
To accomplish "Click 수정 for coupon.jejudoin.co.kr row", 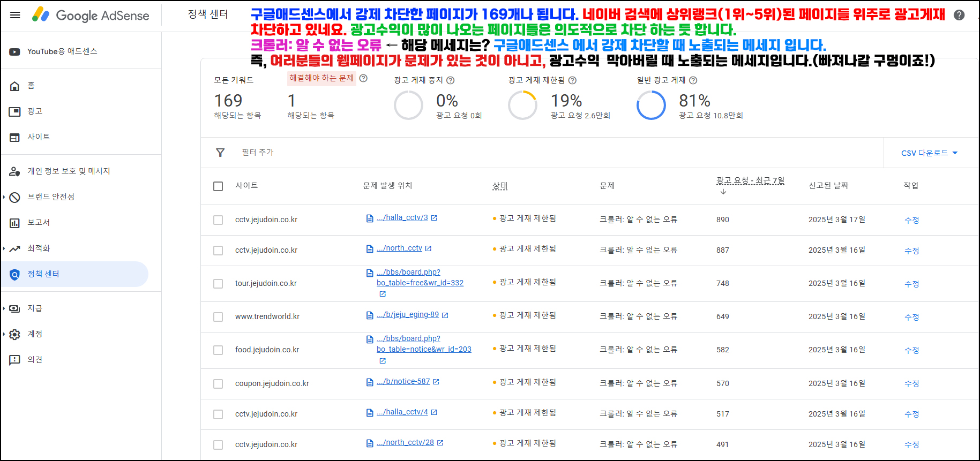I will [911, 383].
